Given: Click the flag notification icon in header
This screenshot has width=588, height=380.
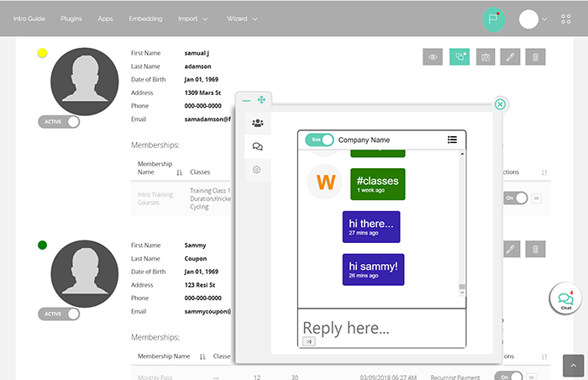Looking at the screenshot, I should (493, 18).
